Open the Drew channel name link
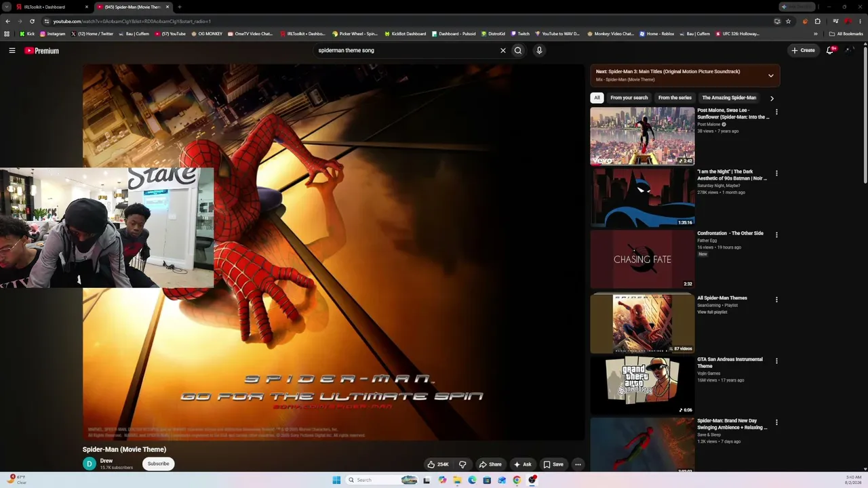Viewport: 868px width, 488px height. tap(106, 461)
